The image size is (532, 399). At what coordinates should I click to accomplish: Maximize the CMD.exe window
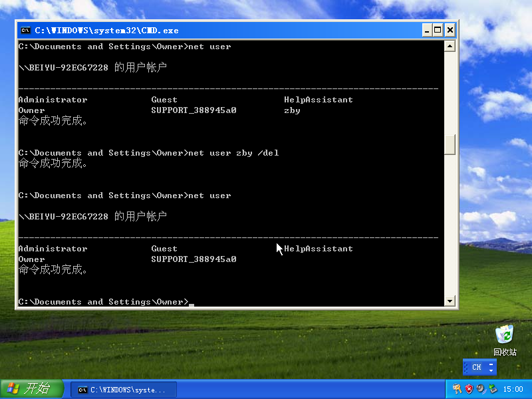point(438,30)
